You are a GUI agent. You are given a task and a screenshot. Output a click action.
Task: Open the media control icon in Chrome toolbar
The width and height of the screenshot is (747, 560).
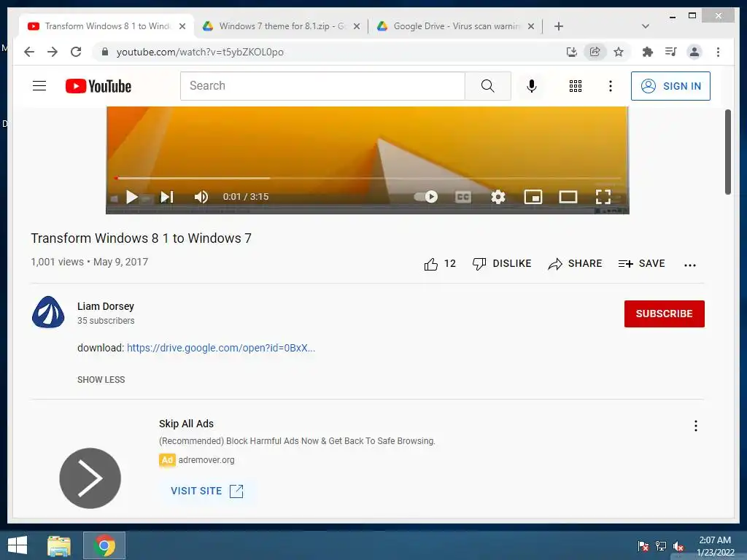(671, 52)
